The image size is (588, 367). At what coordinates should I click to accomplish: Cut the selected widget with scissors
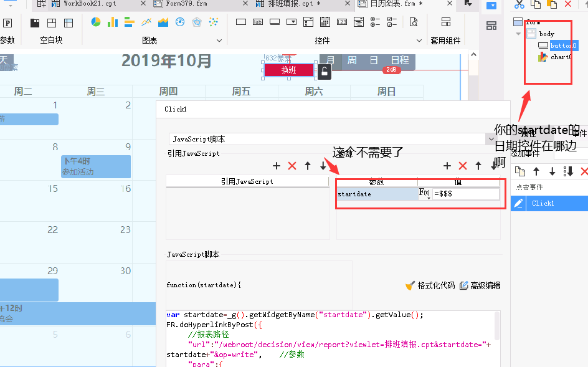[519, 4]
